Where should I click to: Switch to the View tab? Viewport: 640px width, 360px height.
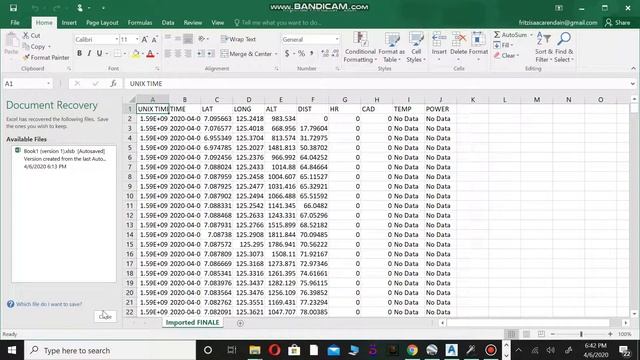(218, 22)
